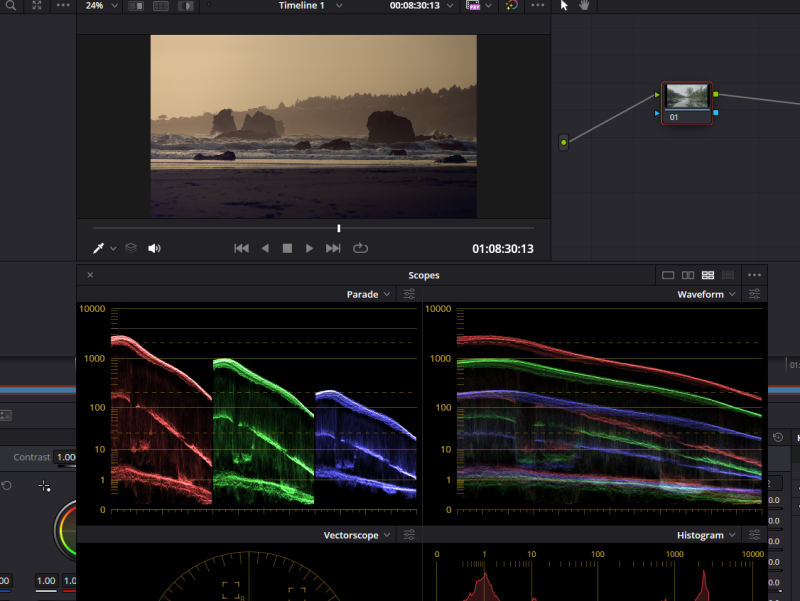Open Waveform scope settings sliders icon
Screen dimensions: 800x601
[x=755, y=294]
